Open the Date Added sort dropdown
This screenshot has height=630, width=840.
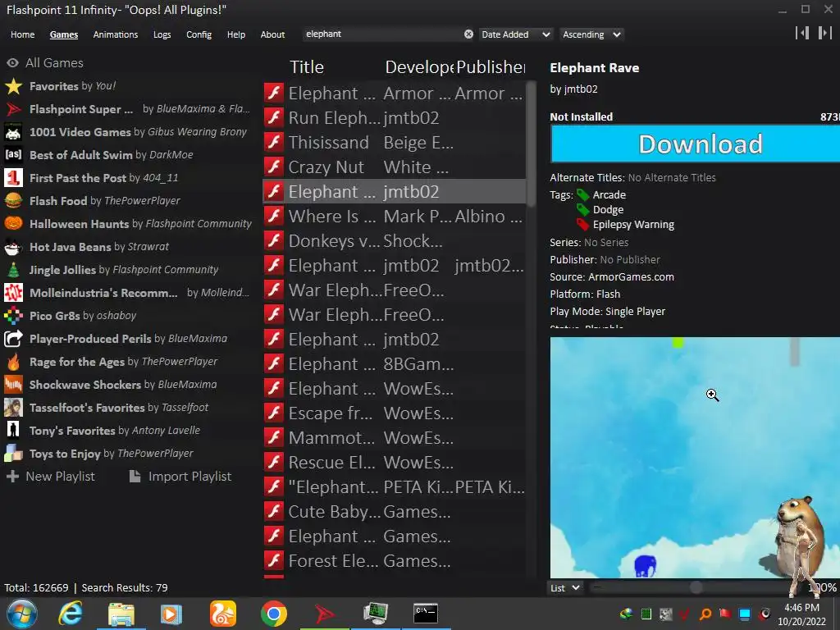[516, 34]
